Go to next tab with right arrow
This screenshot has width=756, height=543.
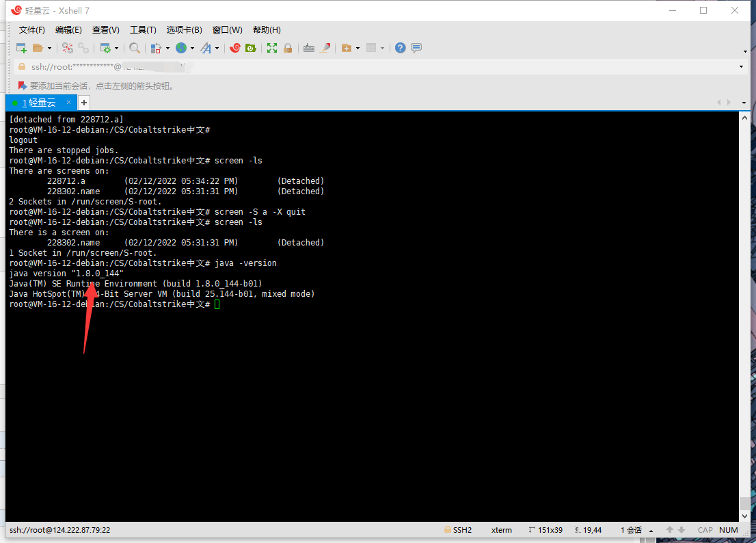(729, 102)
